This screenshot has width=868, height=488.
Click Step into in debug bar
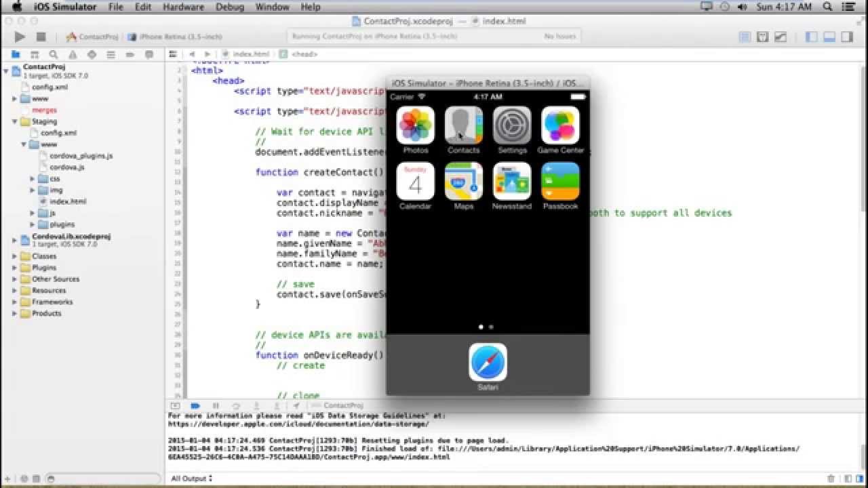[256, 405]
